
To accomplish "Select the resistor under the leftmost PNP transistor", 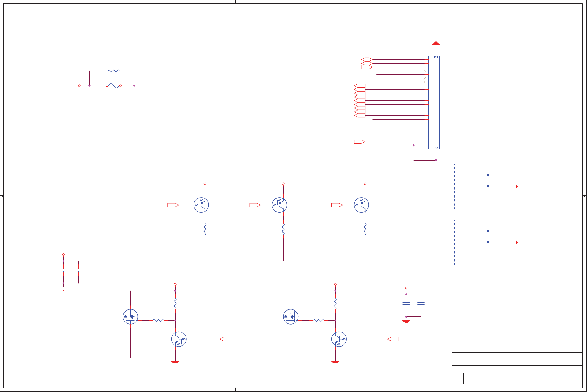I will point(205,229).
